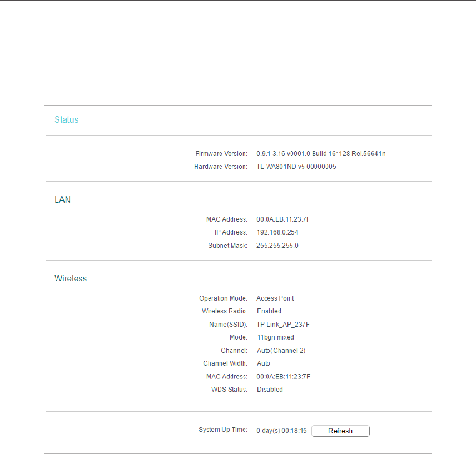Select Auto(Channel 2) value
Image resolution: width=476 pixels, height=454 pixels.
coord(281,351)
